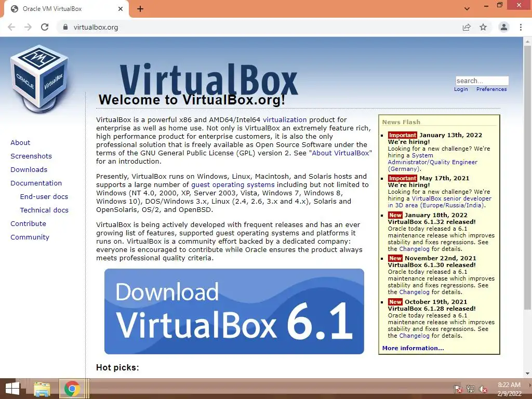Reload the page with the refresh icon

click(x=45, y=27)
